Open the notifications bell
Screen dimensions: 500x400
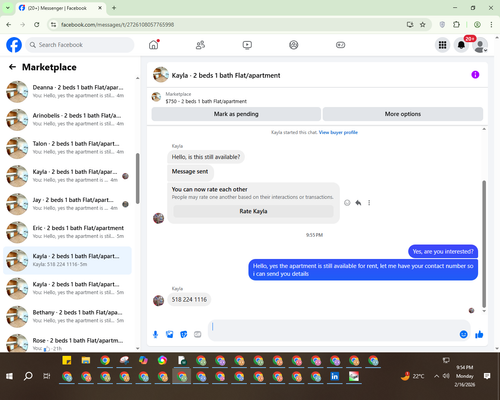click(461, 45)
